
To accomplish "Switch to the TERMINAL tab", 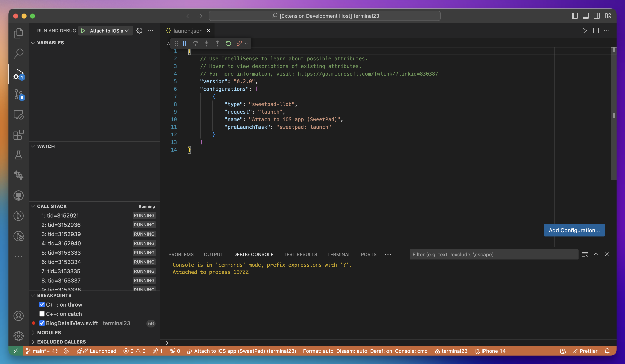I will coord(339,254).
